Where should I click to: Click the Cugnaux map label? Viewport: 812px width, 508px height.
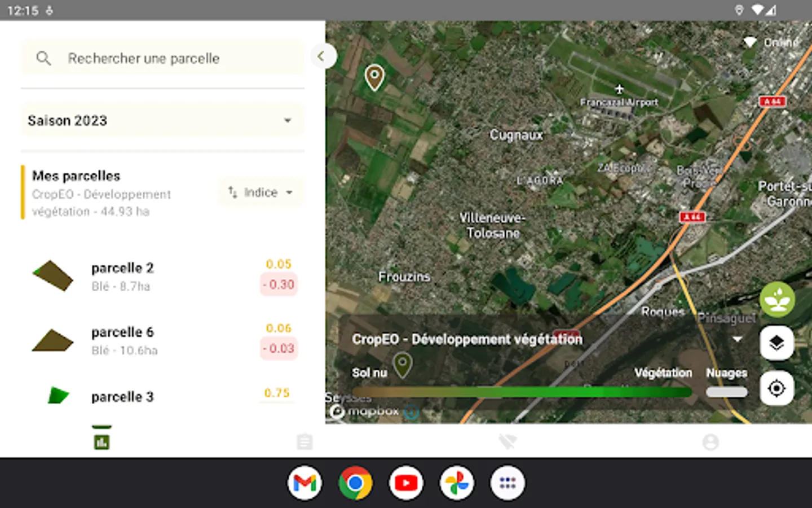coord(516,135)
